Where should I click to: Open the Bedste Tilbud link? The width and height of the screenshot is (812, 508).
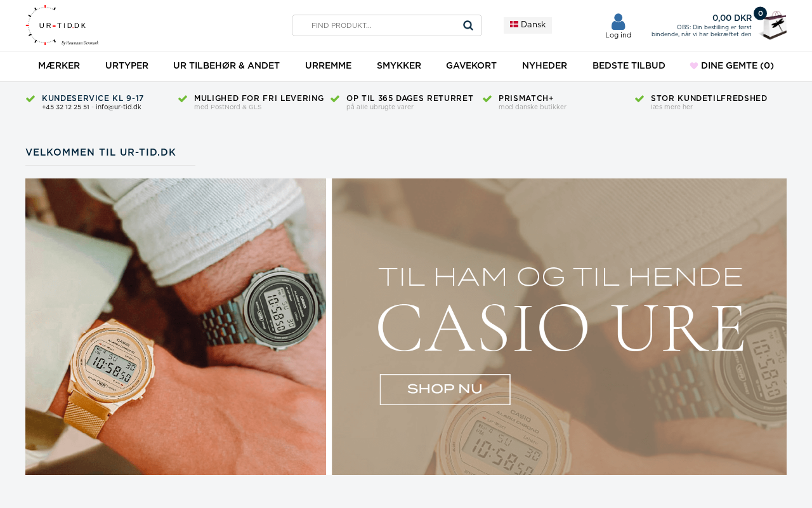tap(629, 65)
